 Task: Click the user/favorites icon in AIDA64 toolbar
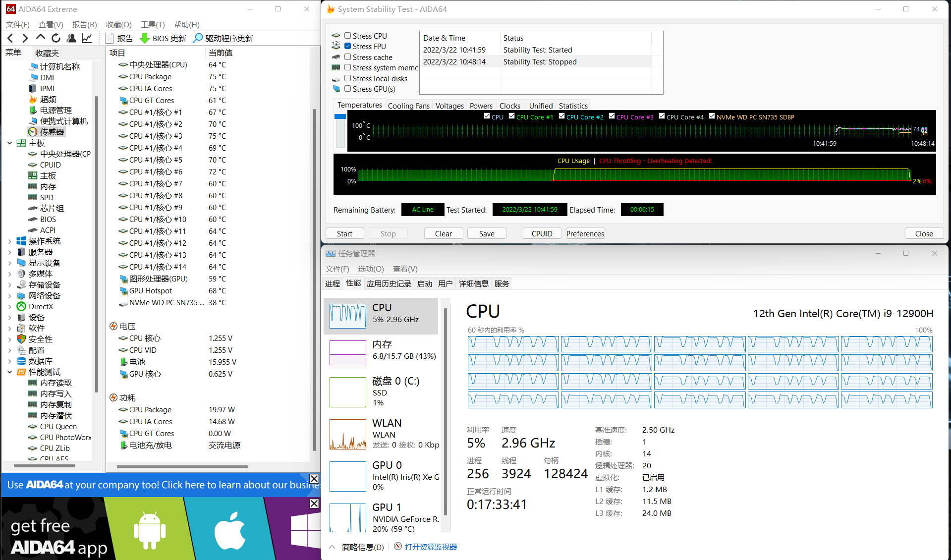coord(71,38)
